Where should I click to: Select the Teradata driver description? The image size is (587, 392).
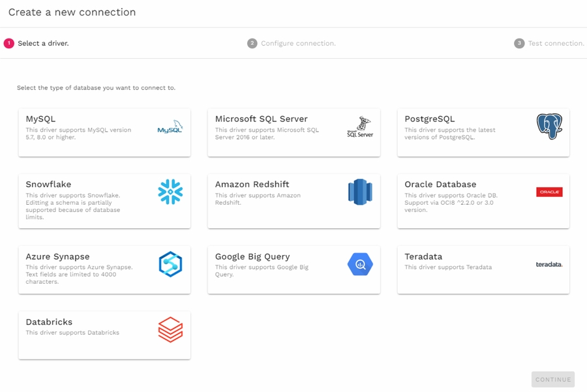click(448, 267)
